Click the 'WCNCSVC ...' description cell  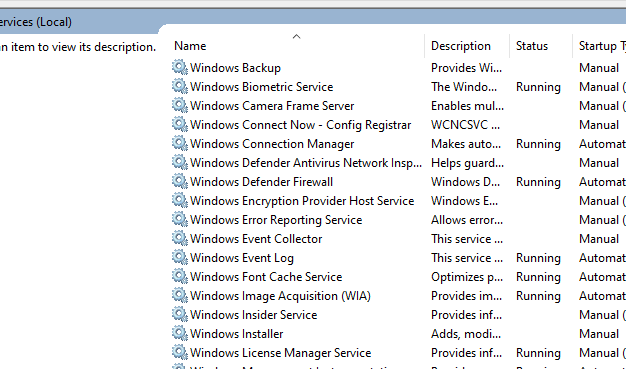coord(465,125)
